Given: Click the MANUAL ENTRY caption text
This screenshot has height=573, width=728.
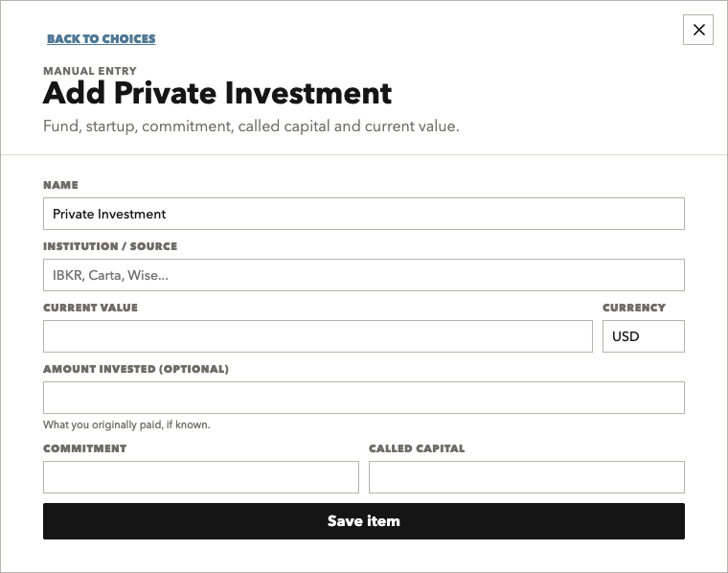Looking at the screenshot, I should (90, 71).
